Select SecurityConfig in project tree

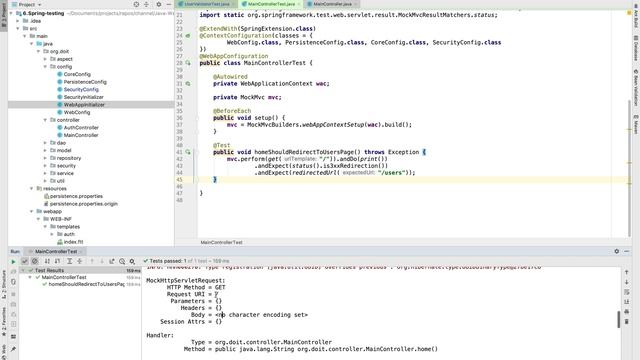tap(81, 89)
